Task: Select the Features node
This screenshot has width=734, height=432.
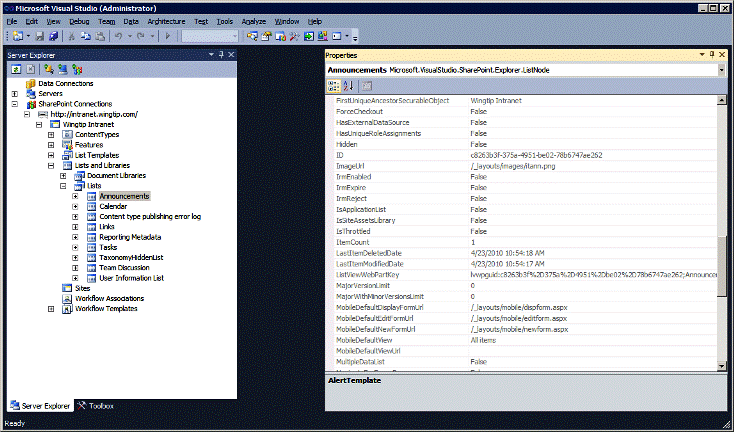Action: [89, 145]
